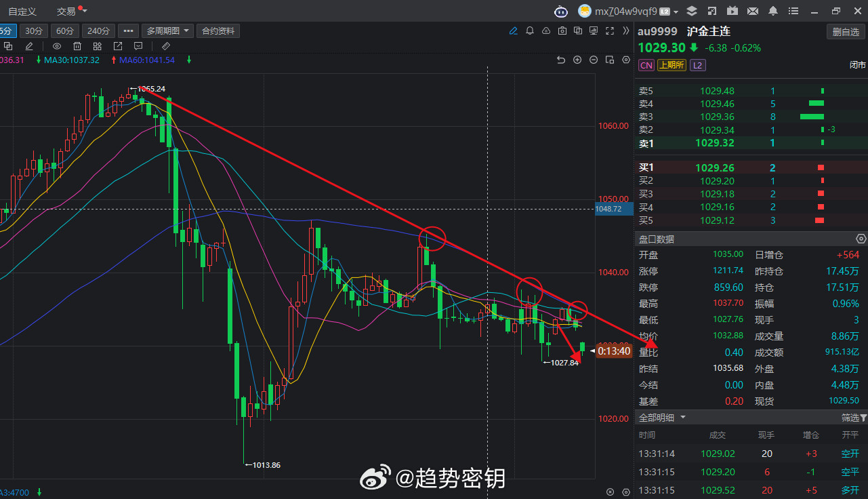Select the eye visibility tool in drawing toolbar
Screen dimensions: 868x499
click(57, 46)
